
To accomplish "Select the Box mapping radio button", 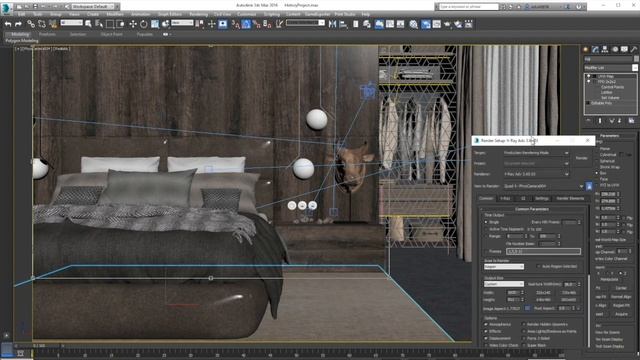I will pyautogui.click(x=597, y=173).
